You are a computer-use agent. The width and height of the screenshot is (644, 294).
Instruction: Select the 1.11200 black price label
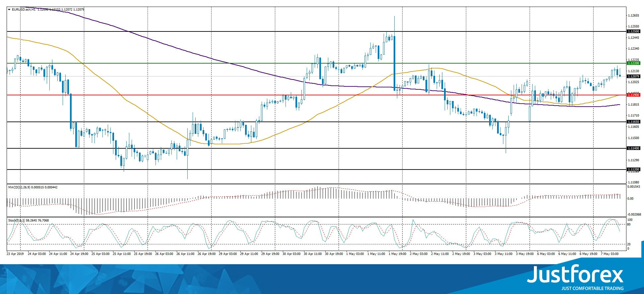(x=633, y=170)
